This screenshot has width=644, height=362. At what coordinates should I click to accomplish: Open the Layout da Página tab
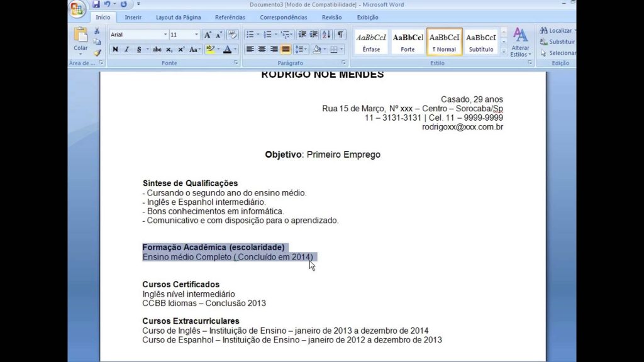click(178, 17)
